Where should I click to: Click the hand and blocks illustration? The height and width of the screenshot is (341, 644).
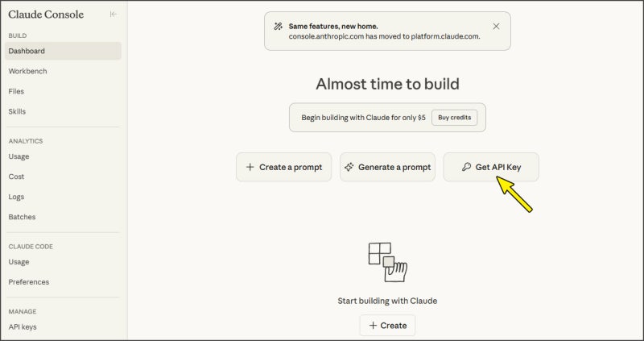[x=387, y=262]
